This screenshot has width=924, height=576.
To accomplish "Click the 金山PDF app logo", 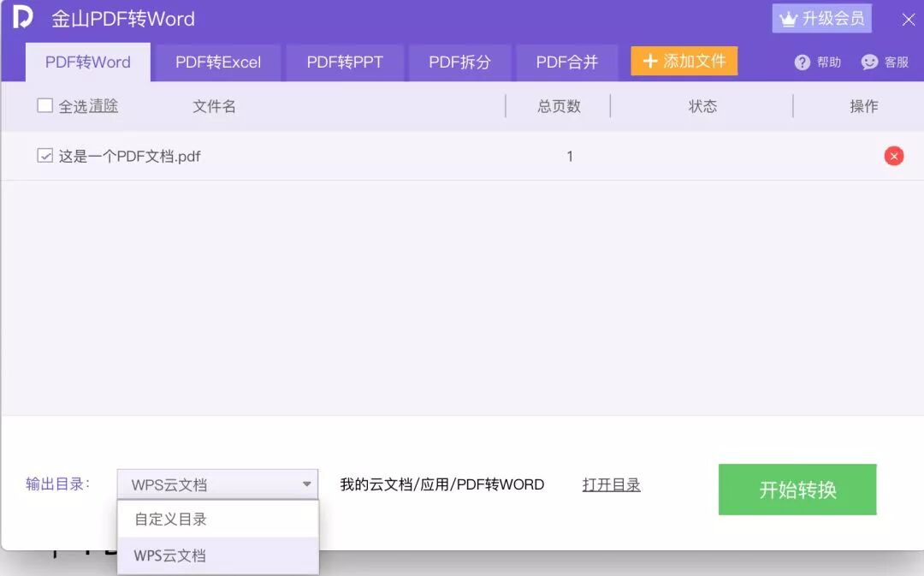I will click(x=22, y=17).
